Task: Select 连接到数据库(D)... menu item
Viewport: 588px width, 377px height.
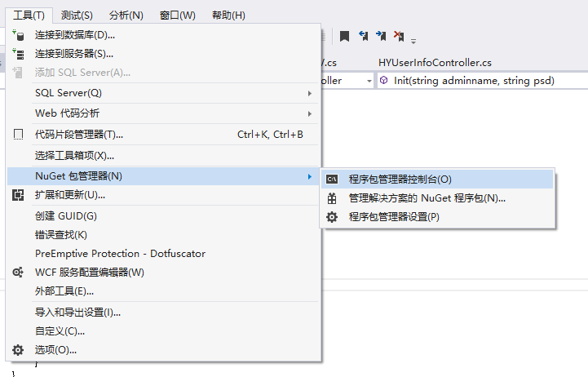Action: (163, 35)
